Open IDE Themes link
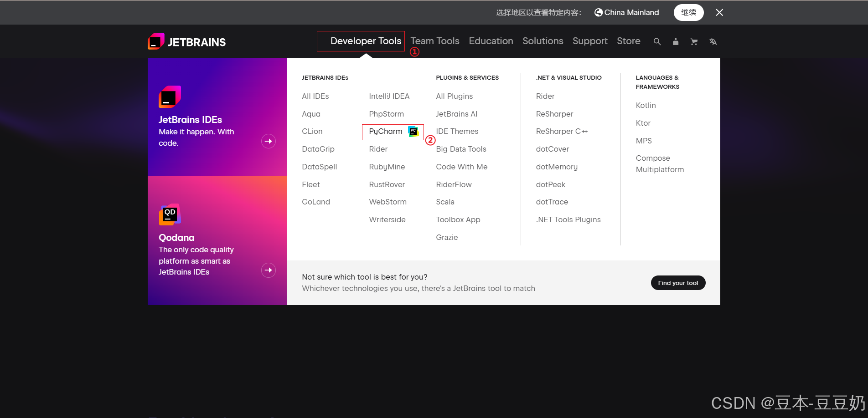Screen dimensions: 868x418 pos(457,131)
